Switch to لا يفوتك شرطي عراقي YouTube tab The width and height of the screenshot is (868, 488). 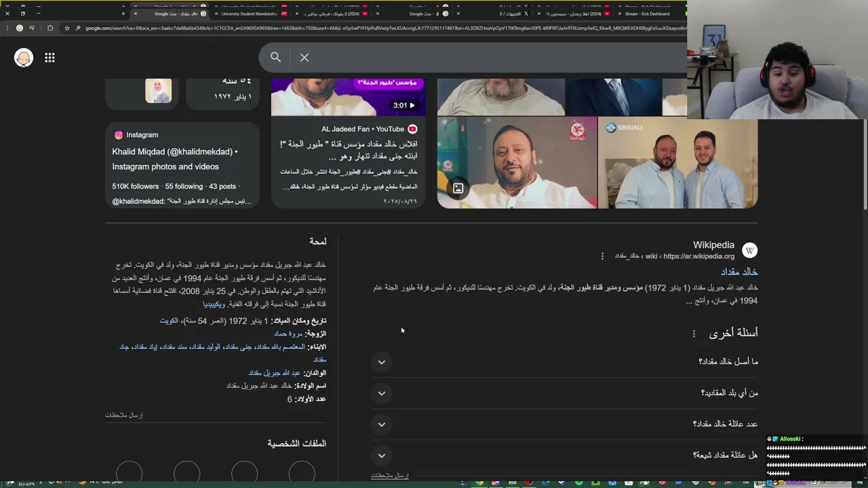(332, 14)
